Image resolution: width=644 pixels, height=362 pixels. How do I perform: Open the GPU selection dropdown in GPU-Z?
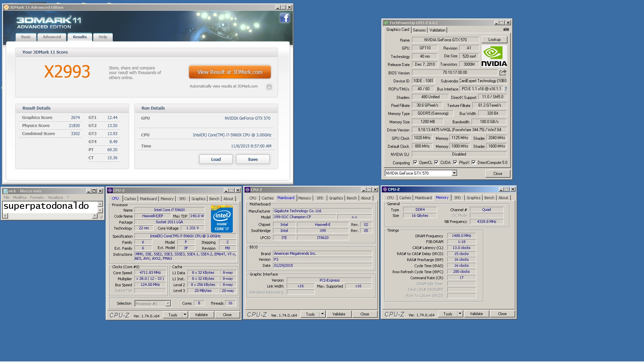(x=454, y=173)
